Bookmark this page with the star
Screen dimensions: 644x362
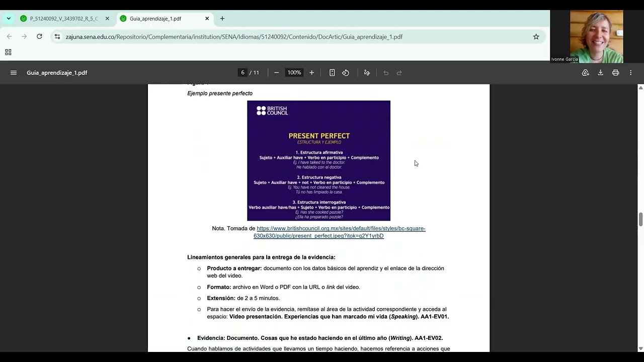(536, 37)
